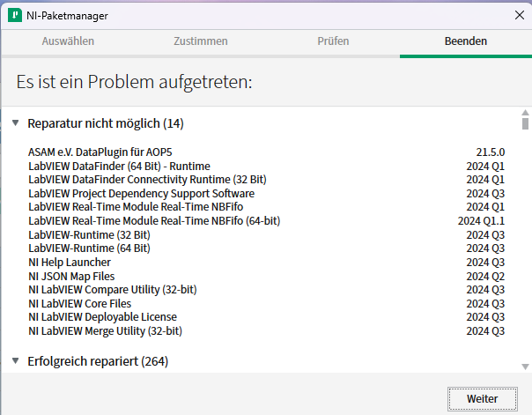
Task: Open the Zustimmen tab
Action: [x=200, y=41]
